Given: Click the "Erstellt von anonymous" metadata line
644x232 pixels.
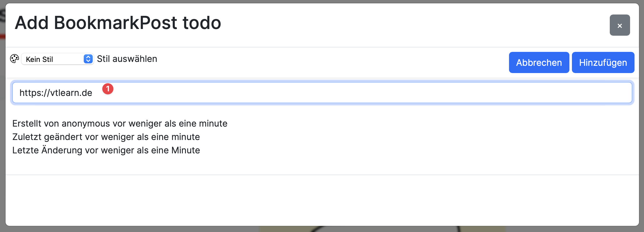Looking at the screenshot, I should (x=120, y=123).
